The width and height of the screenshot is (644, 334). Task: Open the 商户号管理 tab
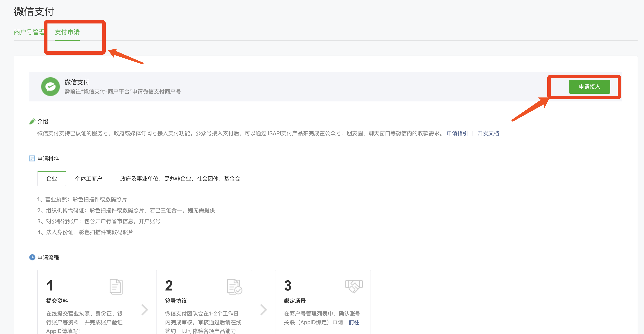pyautogui.click(x=29, y=32)
